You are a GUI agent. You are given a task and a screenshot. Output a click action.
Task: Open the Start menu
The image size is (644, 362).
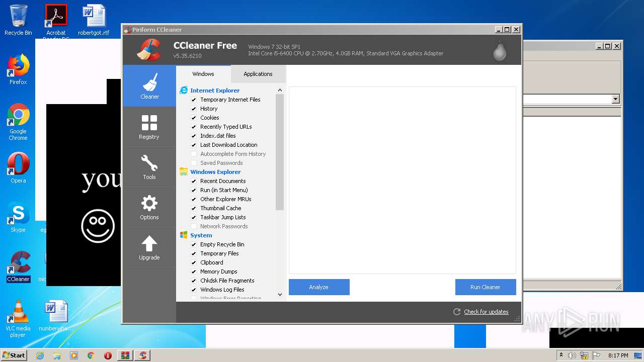tap(14, 355)
